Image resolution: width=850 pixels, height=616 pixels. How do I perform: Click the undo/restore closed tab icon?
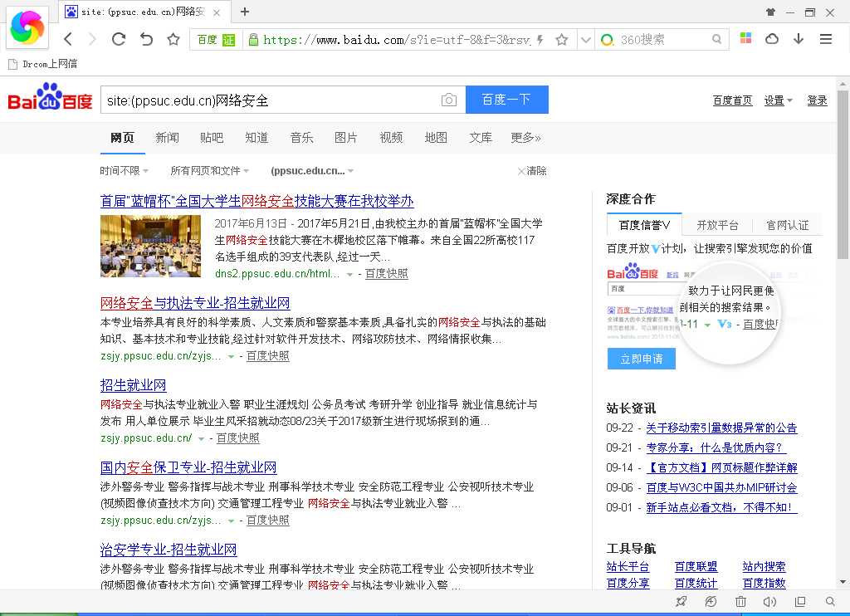click(x=146, y=39)
